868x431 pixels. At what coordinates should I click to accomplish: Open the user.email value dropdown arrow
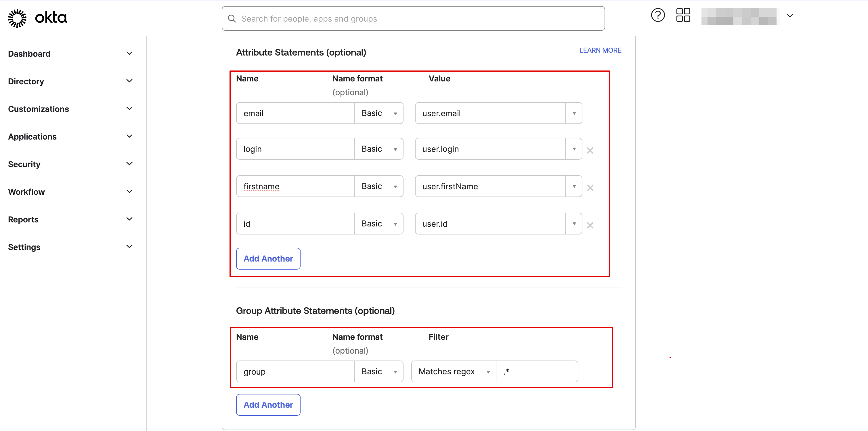574,113
